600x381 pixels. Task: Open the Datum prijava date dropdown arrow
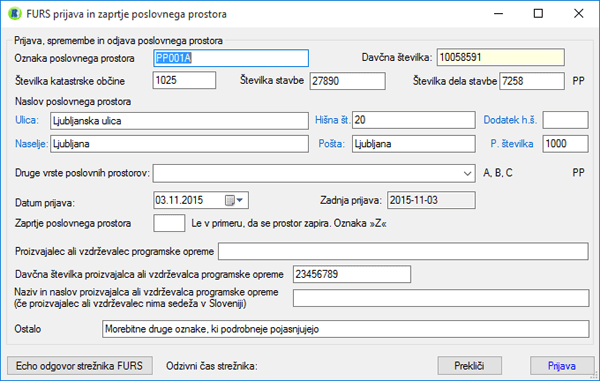coord(240,200)
